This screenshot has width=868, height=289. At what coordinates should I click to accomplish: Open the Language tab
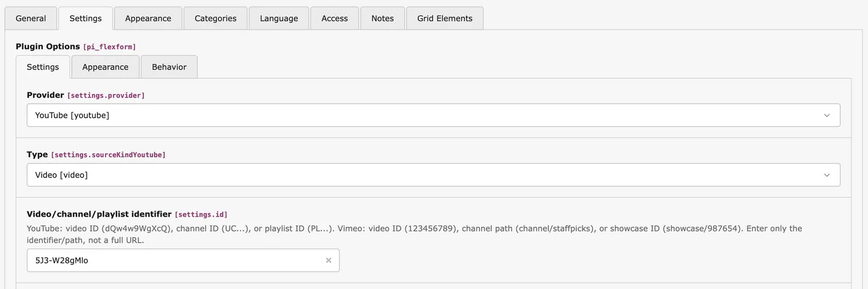278,18
